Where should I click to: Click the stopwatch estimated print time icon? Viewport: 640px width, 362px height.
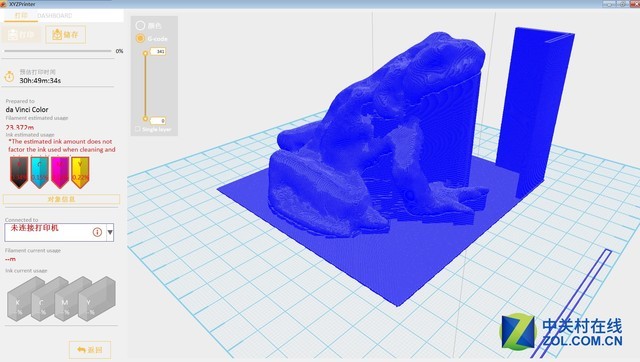point(9,76)
